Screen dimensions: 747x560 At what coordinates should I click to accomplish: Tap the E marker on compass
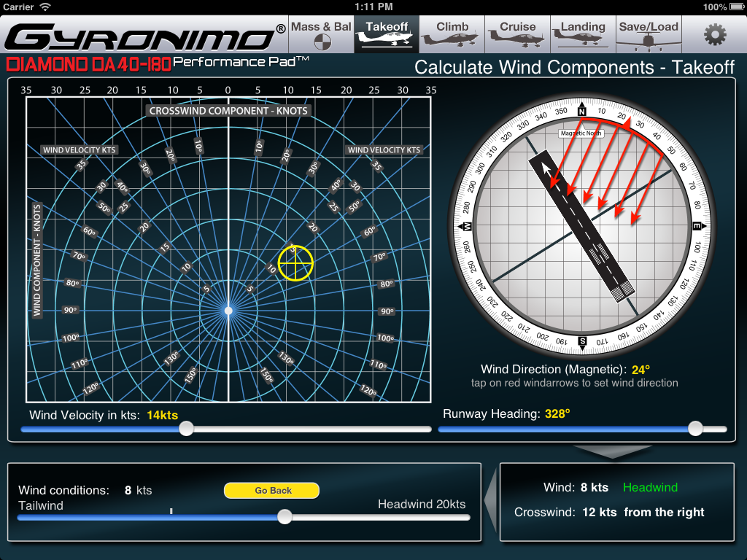point(697,226)
